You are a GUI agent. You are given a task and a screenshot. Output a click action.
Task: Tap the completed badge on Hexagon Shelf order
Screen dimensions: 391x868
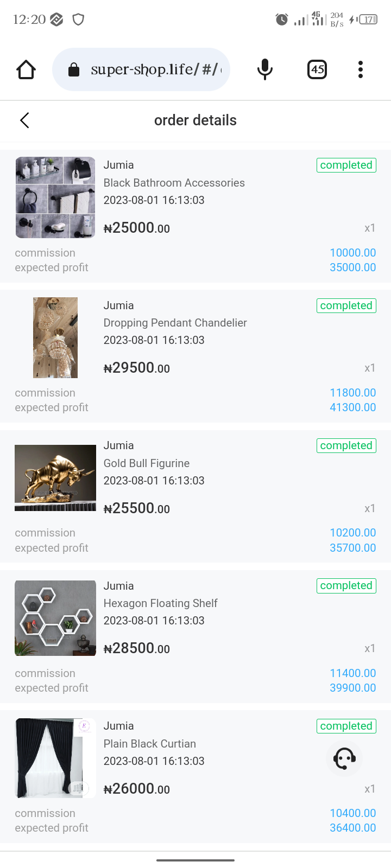pos(346,586)
